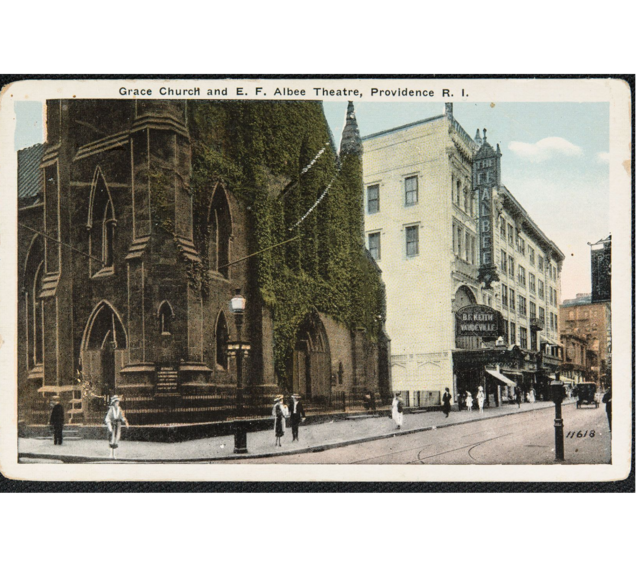This screenshot has height=572, width=640.
Task: Click the church spire pinnacle
Action: (x=350, y=130)
